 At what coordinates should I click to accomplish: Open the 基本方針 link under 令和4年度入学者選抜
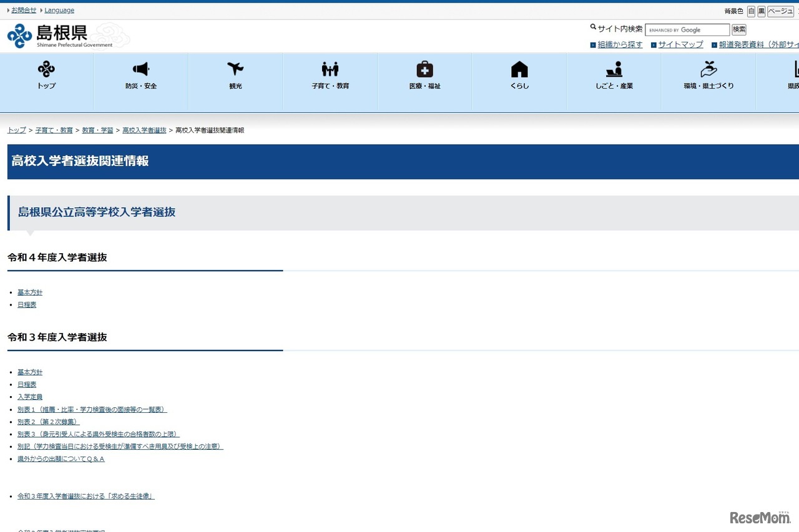[30, 292]
